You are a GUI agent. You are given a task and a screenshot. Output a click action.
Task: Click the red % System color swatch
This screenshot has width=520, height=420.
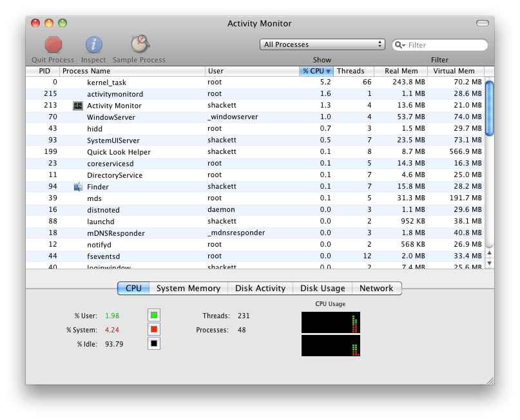154,330
